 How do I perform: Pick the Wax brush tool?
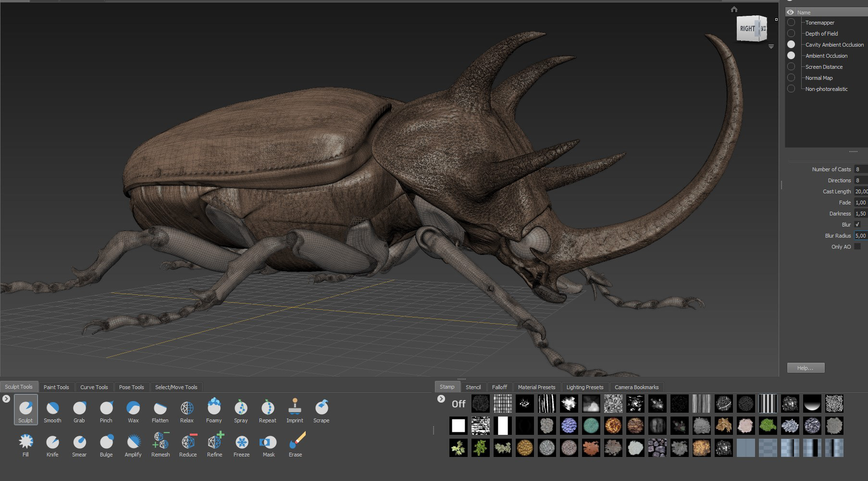point(133,409)
